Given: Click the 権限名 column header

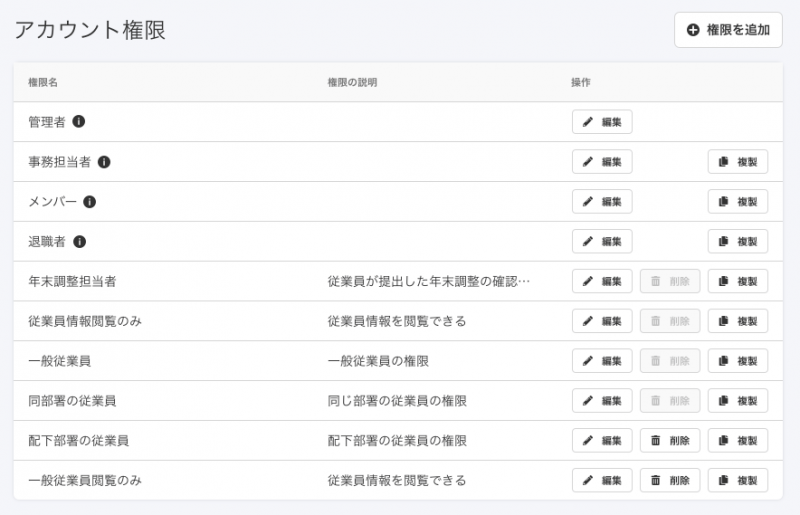Looking at the screenshot, I should point(43,82).
